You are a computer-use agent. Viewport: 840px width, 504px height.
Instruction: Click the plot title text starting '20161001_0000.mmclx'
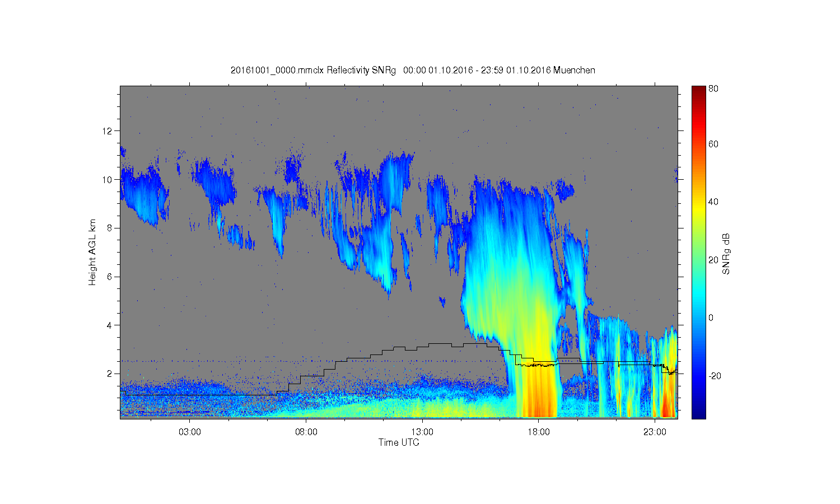413,71
